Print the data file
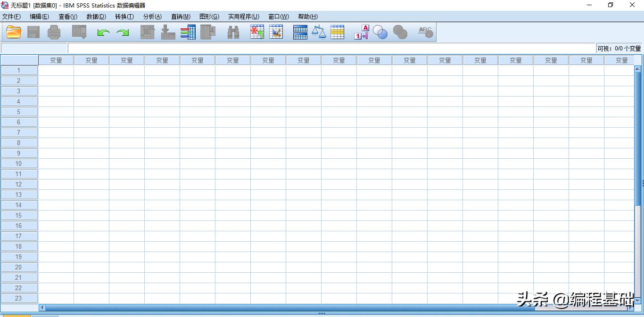This screenshot has width=644, height=317. [53, 32]
